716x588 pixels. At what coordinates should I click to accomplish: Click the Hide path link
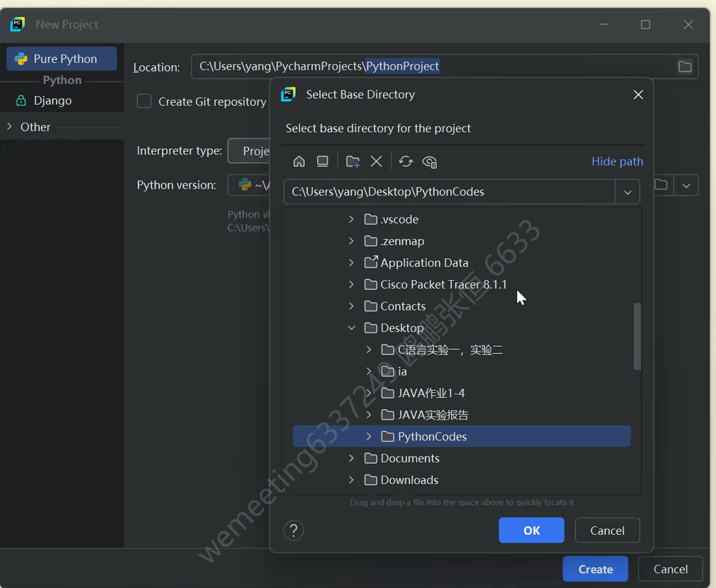click(x=617, y=162)
